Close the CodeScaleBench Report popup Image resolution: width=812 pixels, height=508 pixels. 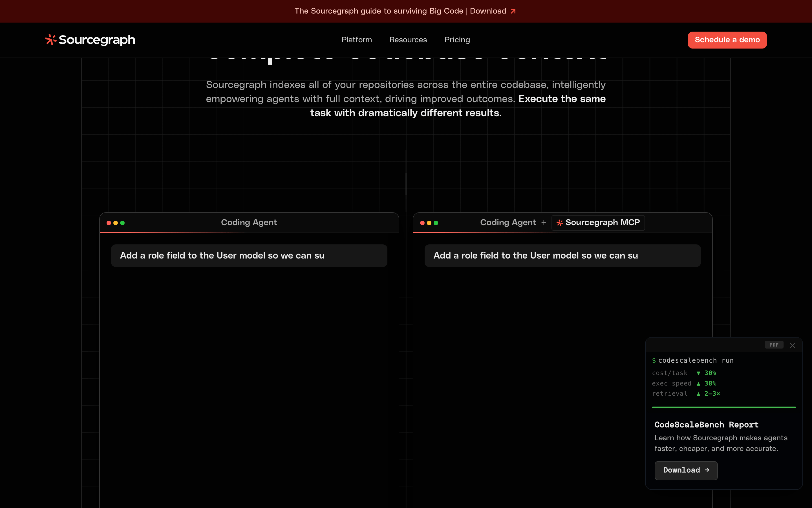click(793, 345)
